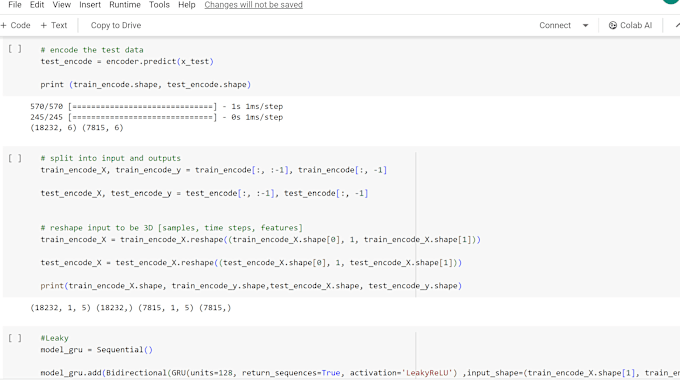Click the '# reshape input to be 3D' comment

point(172,228)
